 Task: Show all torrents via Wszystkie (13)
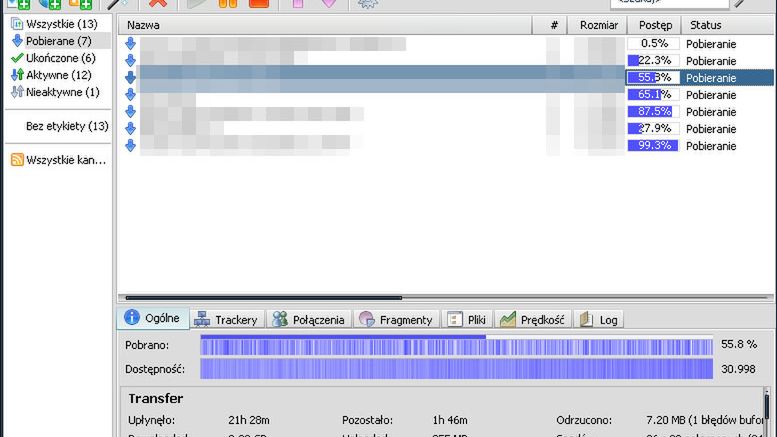click(55, 24)
